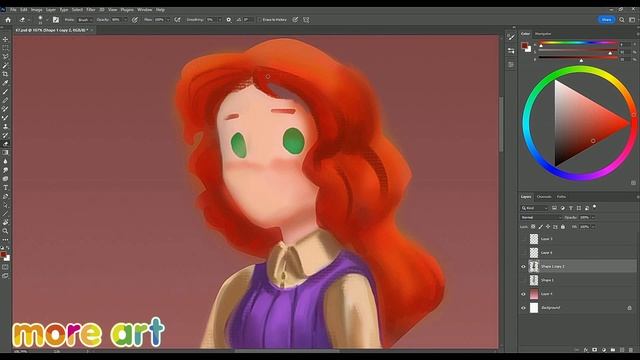Open smoothing options gear icon
Viewport: 640px width, 360px height.
coord(229,20)
